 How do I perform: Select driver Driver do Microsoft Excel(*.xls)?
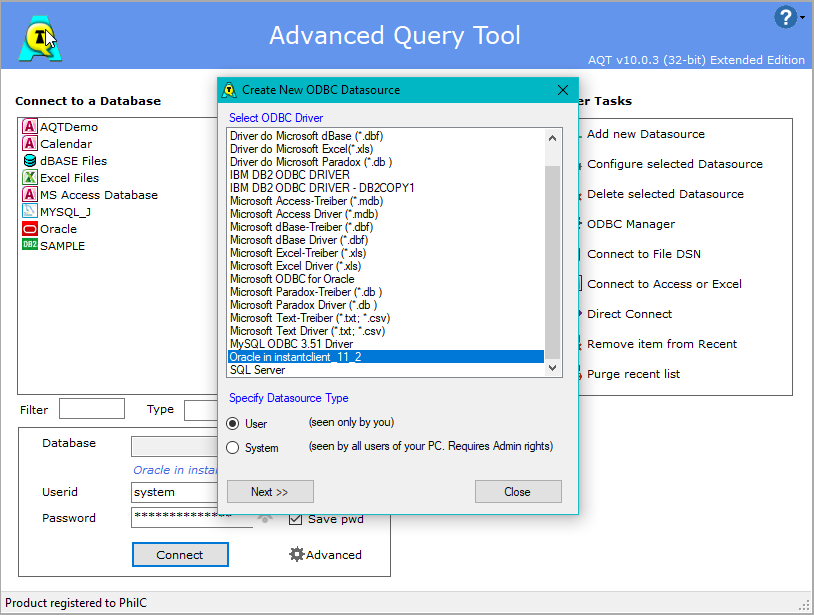(x=386, y=149)
